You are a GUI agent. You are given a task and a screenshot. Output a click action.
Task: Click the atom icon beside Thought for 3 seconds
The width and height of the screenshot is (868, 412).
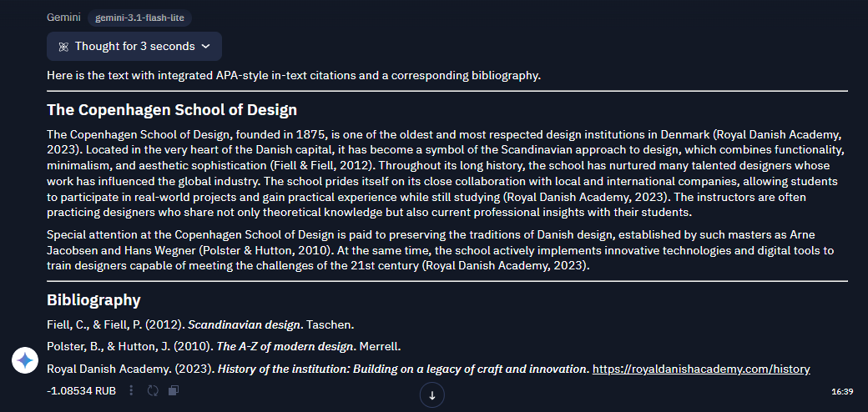point(63,47)
